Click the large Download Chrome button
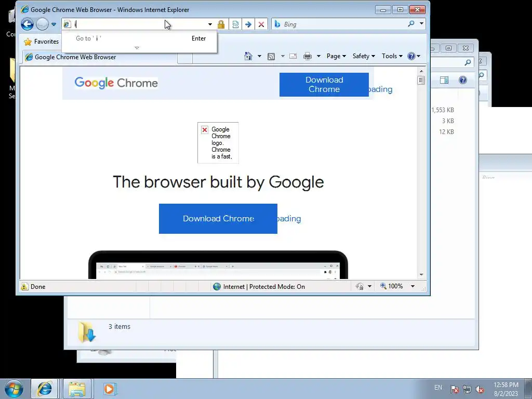 click(218, 219)
